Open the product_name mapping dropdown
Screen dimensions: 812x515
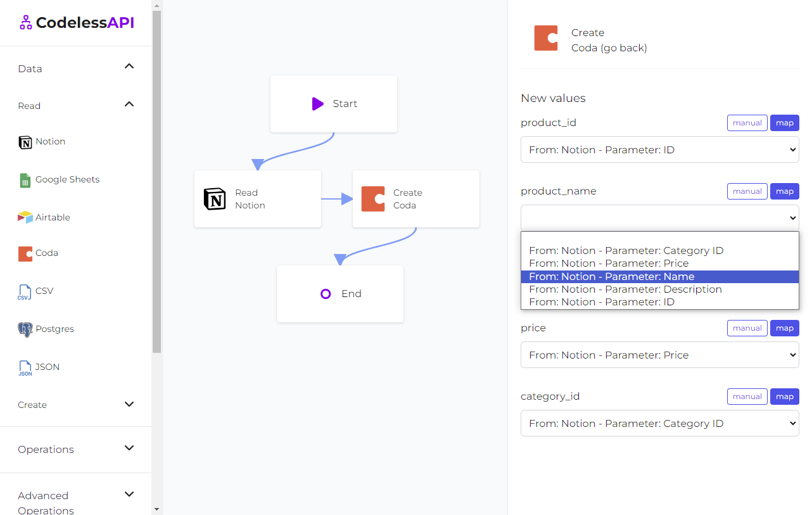pos(659,218)
